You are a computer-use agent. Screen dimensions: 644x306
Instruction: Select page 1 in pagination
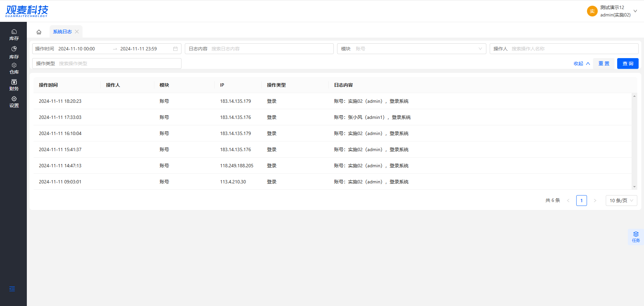[581, 201]
